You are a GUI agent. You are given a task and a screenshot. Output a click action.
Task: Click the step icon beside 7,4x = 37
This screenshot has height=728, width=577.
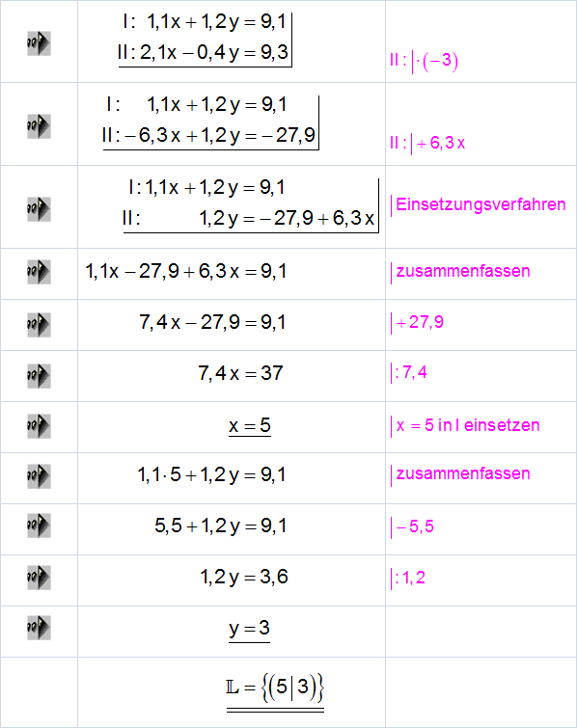click(x=39, y=376)
